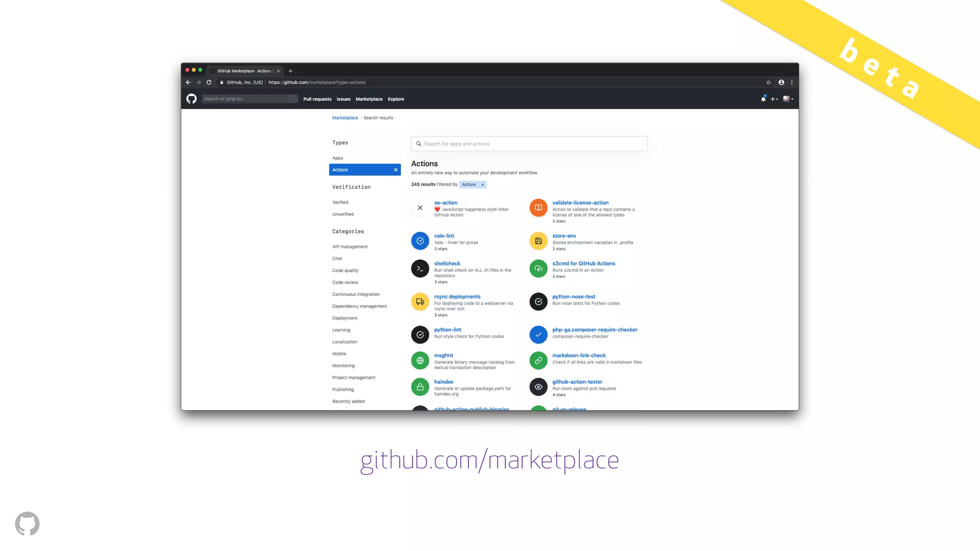
Task: Select the Apps type filter
Action: click(x=338, y=158)
